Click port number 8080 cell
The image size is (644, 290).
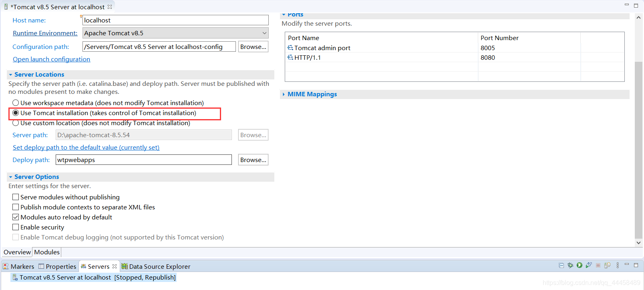point(529,57)
